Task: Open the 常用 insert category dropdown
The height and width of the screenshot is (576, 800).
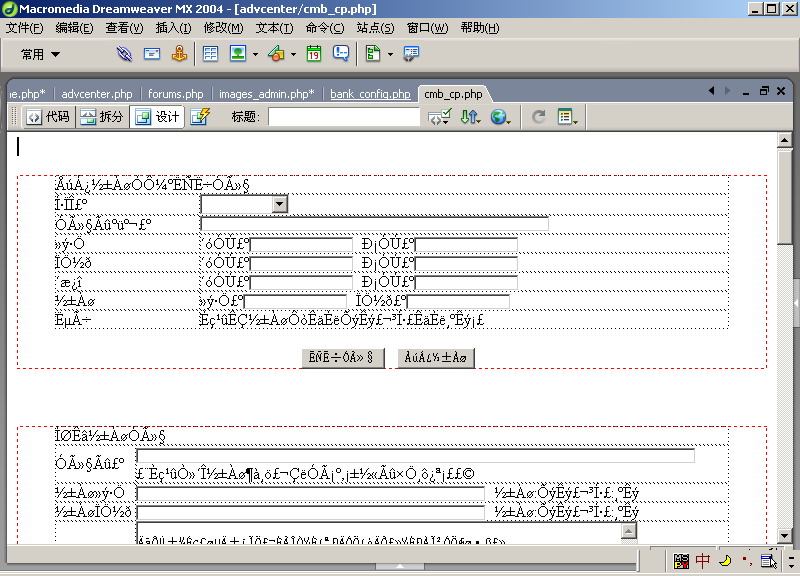Action: tap(40, 54)
